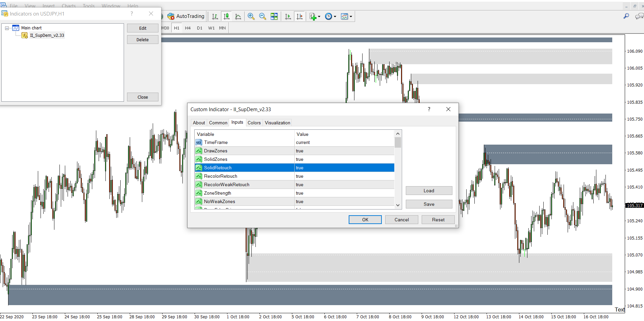Click Close button in Indicators window

click(143, 97)
